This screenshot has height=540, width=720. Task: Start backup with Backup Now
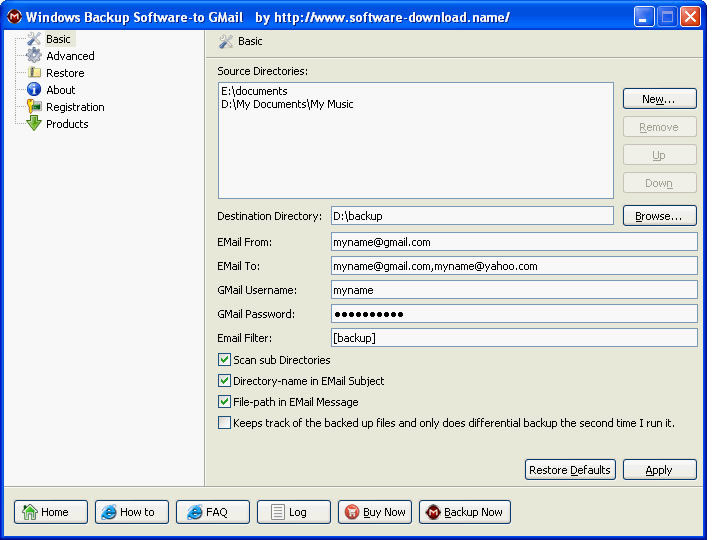(465, 512)
